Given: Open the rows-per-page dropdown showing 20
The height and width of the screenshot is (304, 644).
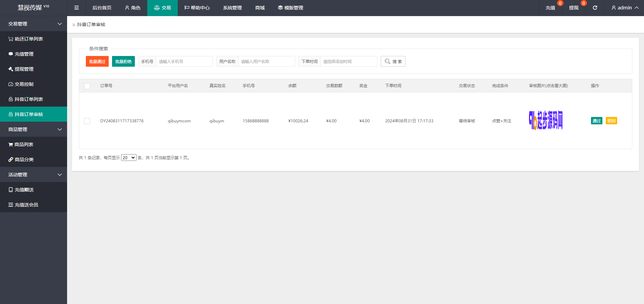Looking at the screenshot, I should click(x=128, y=158).
